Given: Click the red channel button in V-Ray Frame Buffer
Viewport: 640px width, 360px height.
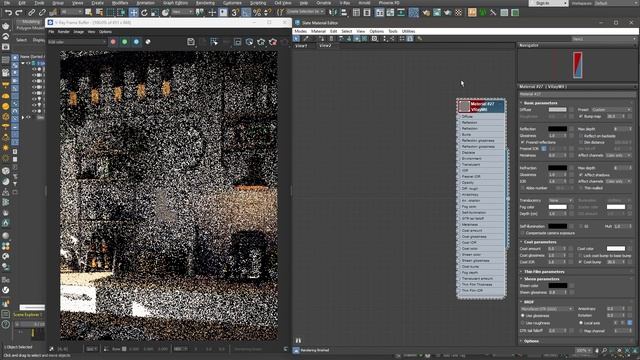Looking at the screenshot, I should pos(113,42).
